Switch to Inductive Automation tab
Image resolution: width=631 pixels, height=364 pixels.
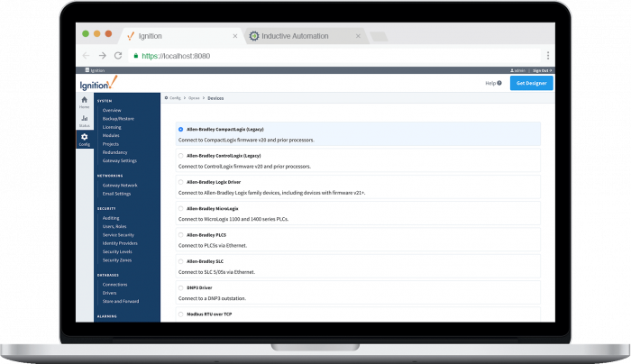pyautogui.click(x=305, y=36)
